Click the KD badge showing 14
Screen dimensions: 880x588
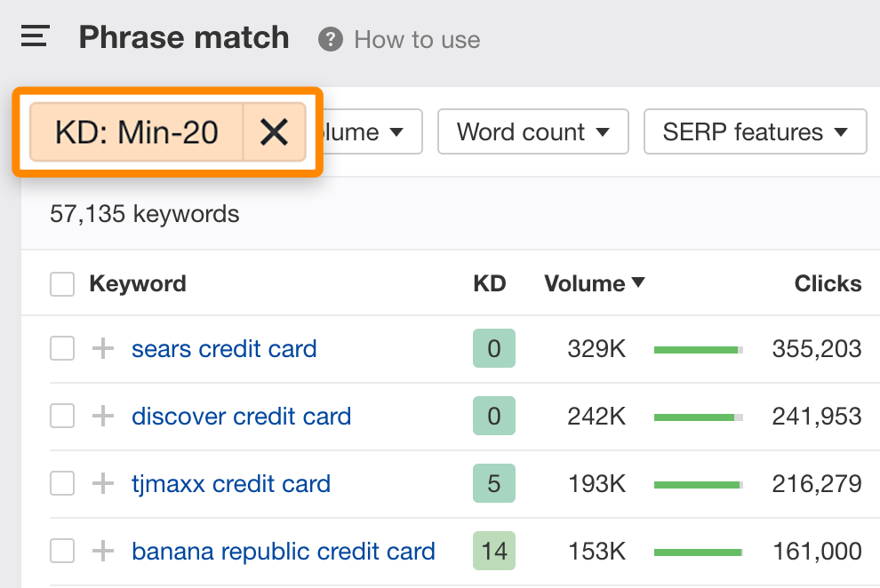click(494, 552)
